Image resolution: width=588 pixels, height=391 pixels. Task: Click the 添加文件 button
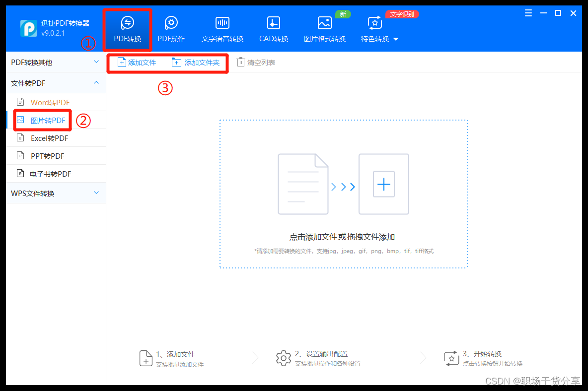[137, 63]
